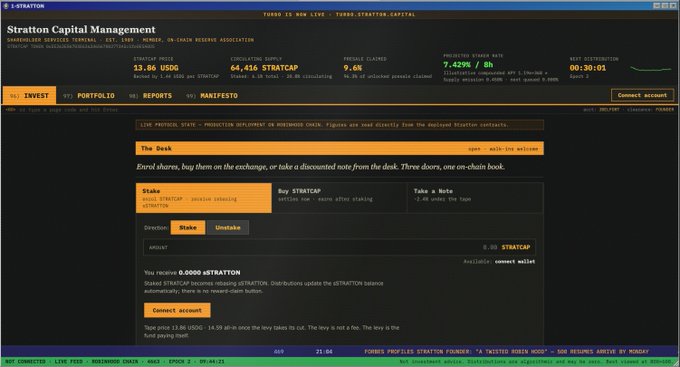Set direction to Stake
Viewport: 680px width, 367px height.
point(188,227)
